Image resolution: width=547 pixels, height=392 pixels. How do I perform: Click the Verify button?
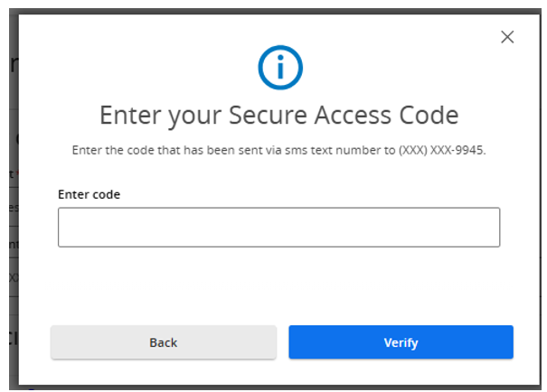tap(401, 342)
